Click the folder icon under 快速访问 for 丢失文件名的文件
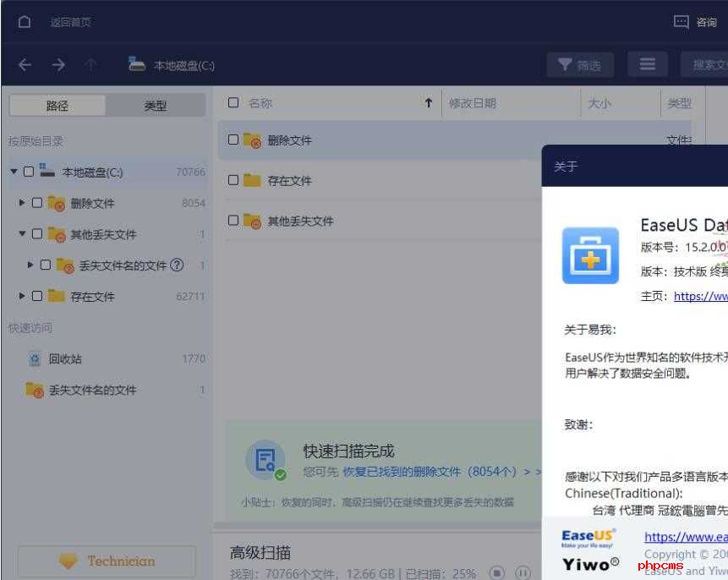 pos(35,390)
